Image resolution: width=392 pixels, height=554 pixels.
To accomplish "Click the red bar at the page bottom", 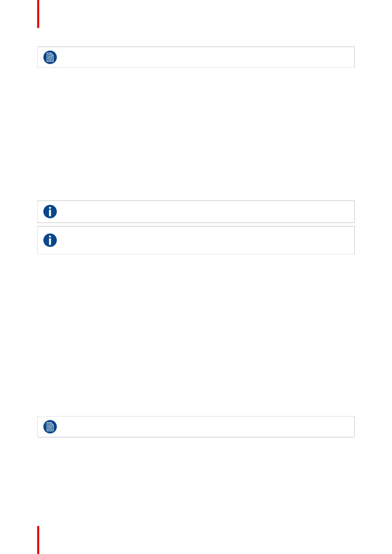I will pyautogui.click(x=38, y=540).
